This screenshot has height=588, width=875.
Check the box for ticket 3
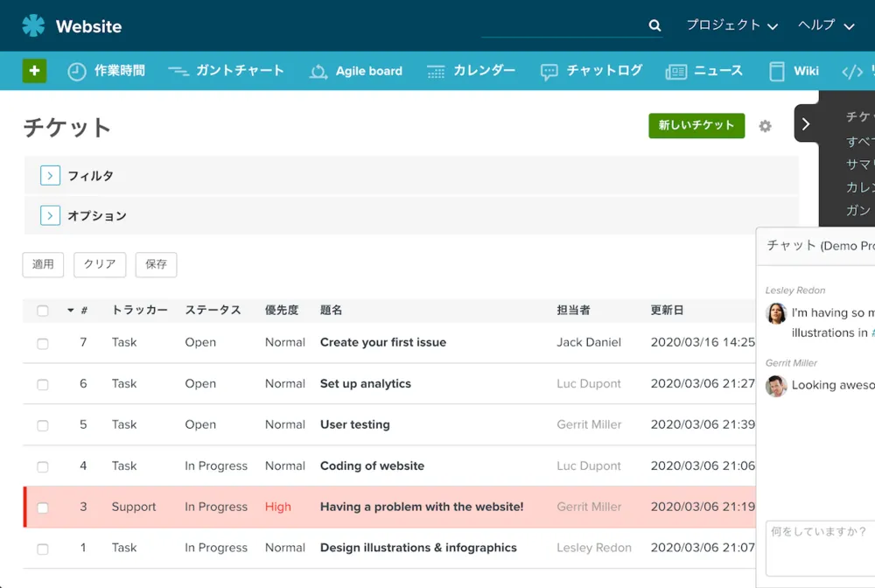tap(43, 507)
